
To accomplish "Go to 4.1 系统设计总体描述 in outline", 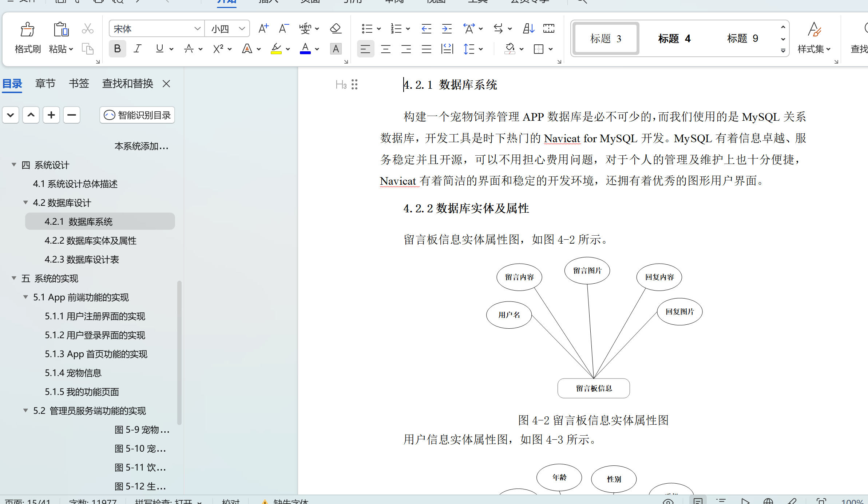I will tap(75, 184).
